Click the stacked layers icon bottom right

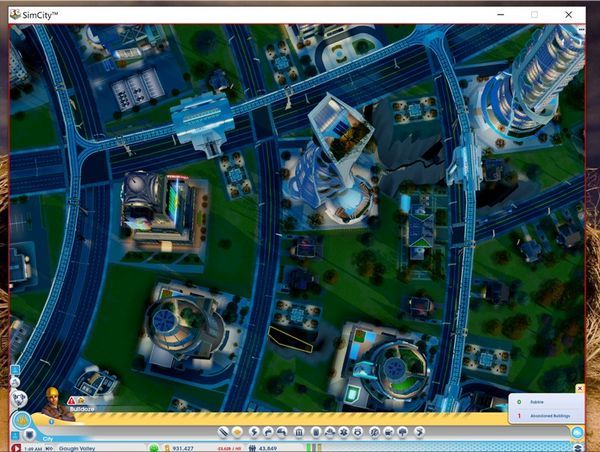pos(578,448)
